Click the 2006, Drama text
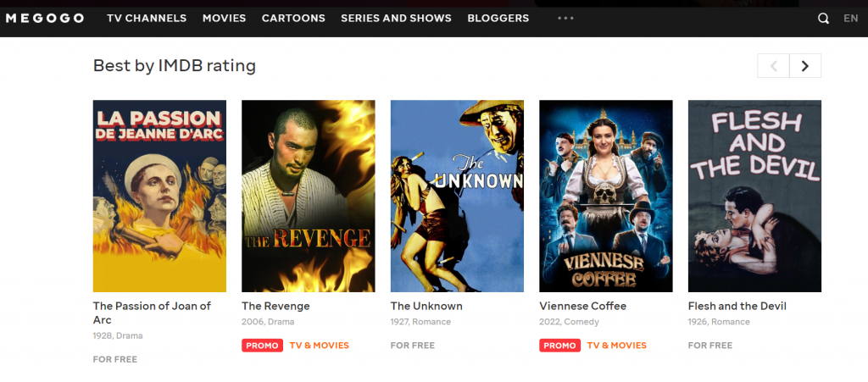 point(268,322)
